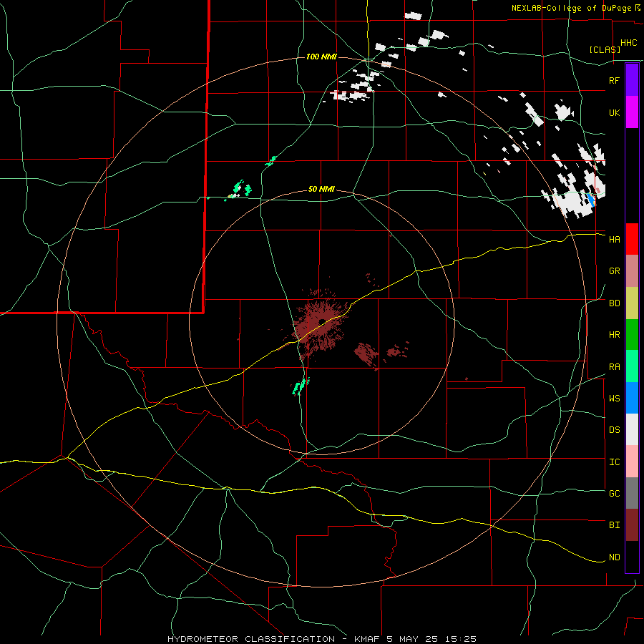
Task: Click the RA legend label
Action: [614, 367]
